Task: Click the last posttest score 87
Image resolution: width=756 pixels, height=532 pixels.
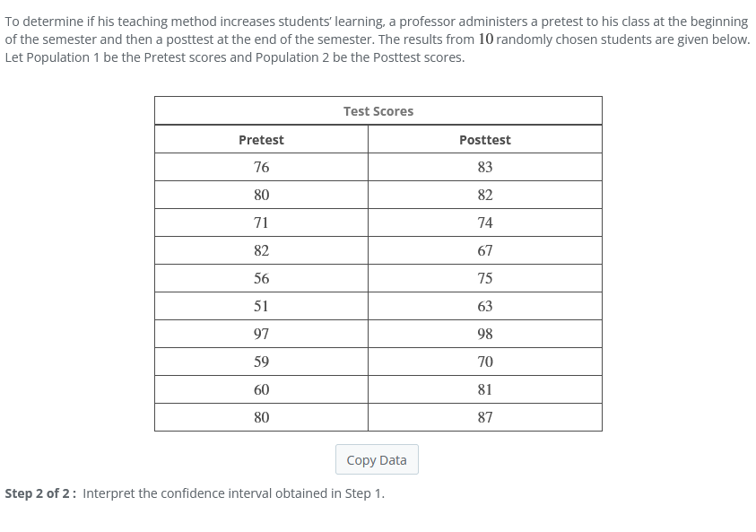Action: click(484, 416)
